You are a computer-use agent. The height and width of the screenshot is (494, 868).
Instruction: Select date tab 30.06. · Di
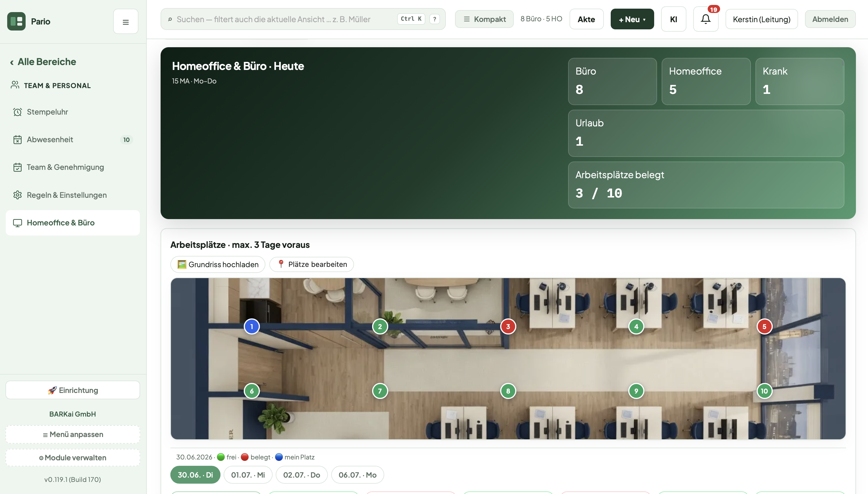coord(195,475)
